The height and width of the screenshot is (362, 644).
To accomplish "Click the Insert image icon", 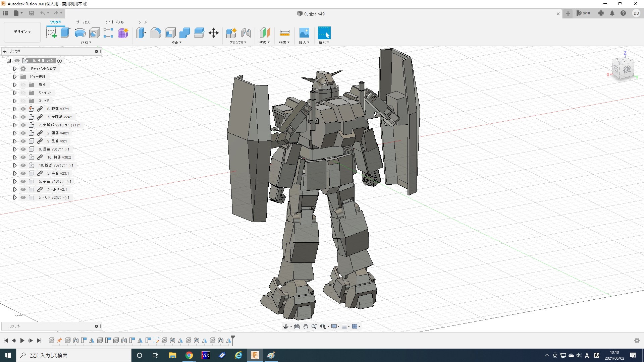I will (x=304, y=33).
